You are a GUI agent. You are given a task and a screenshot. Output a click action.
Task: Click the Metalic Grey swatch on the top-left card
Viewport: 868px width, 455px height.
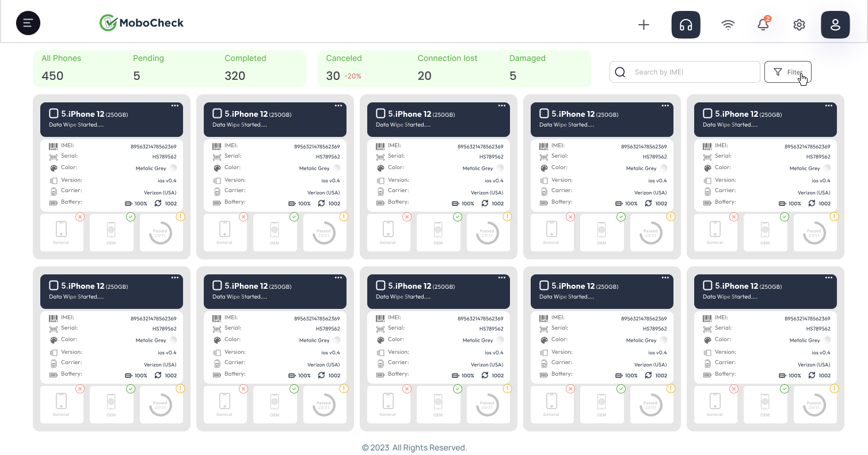(173, 168)
